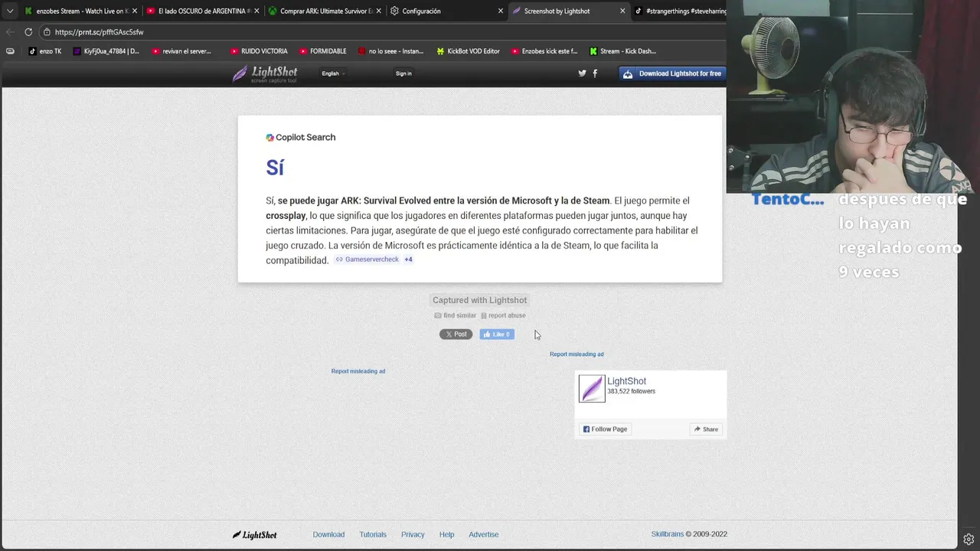The image size is (980, 551).
Task: Click Download Lightshot for free button
Action: tap(672, 73)
